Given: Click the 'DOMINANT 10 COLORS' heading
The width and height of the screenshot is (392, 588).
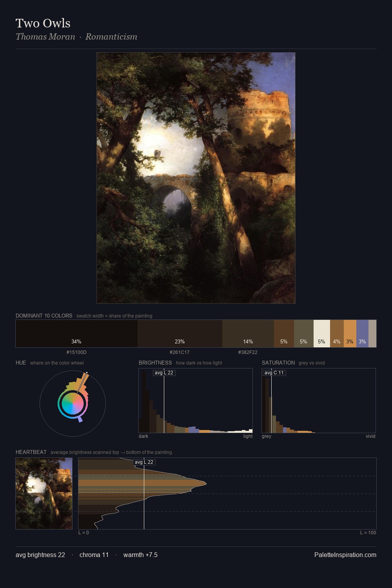Looking at the screenshot, I should 44,316.
